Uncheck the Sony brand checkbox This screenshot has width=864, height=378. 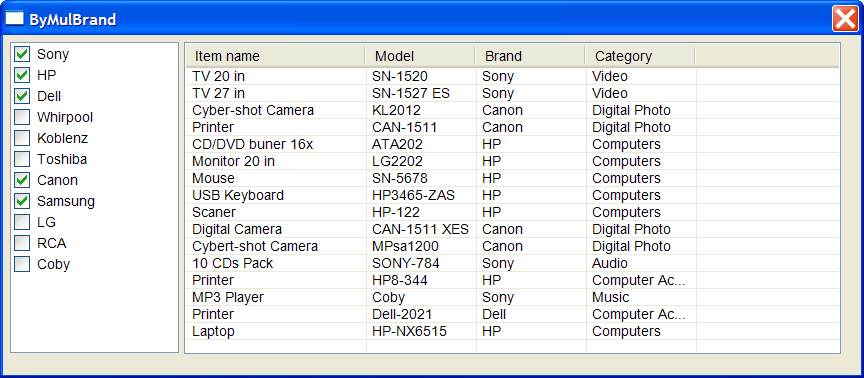coord(22,54)
